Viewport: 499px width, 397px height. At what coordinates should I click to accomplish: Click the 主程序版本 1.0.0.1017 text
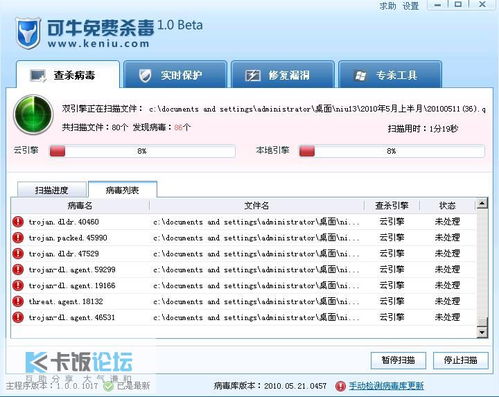(52, 386)
